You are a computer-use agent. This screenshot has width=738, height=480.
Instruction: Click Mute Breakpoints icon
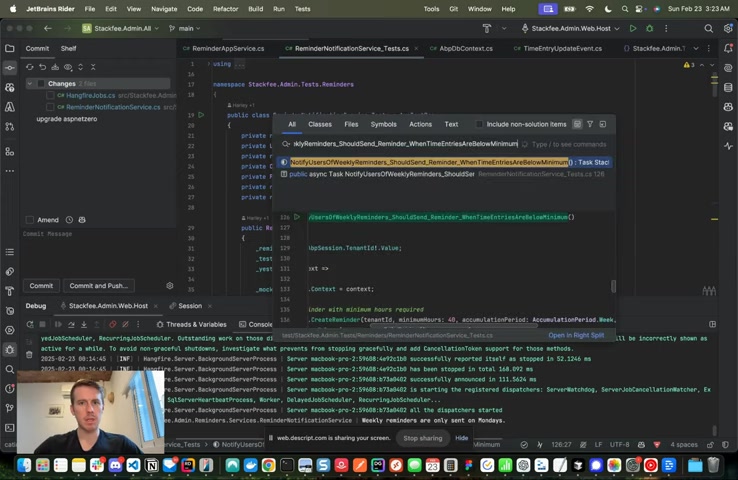tap(125, 324)
